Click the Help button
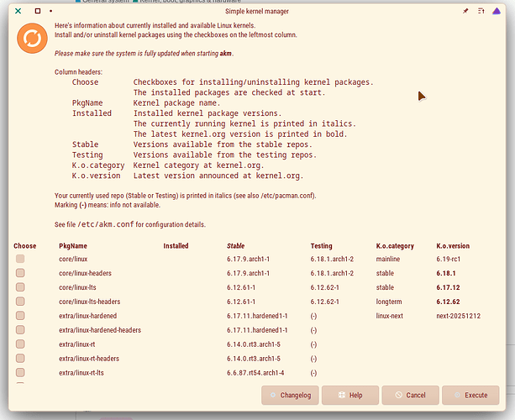This screenshot has width=515, height=420. point(350,395)
